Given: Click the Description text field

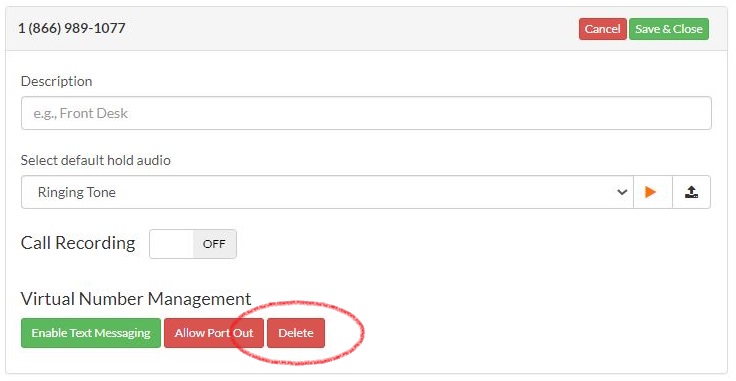Looking at the screenshot, I should click(366, 113).
